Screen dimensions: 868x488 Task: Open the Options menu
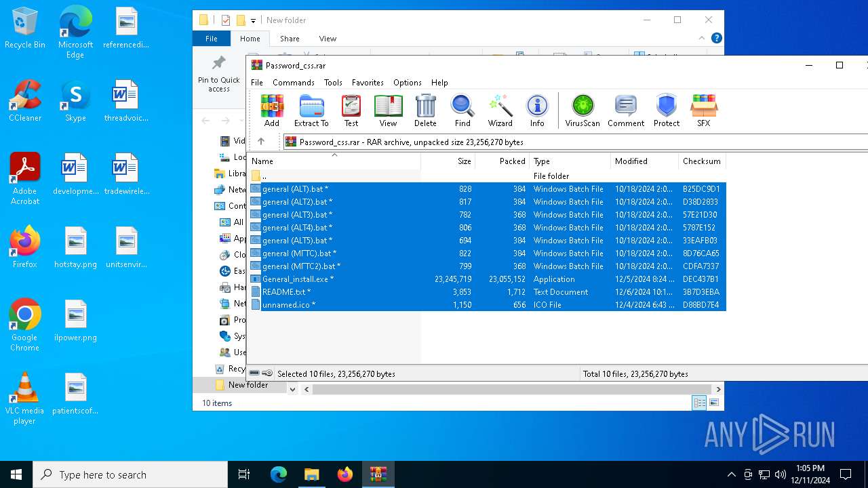coord(408,83)
